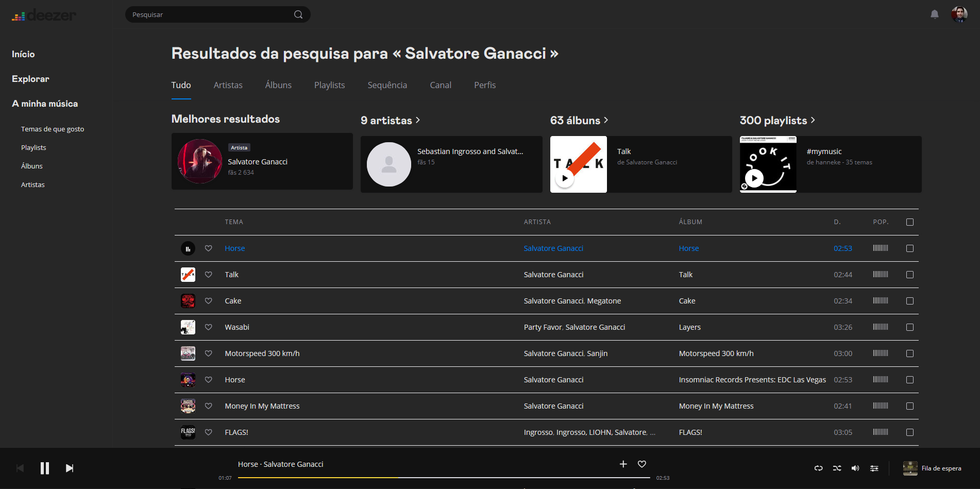980x489 pixels.
Task: Click Talk track cover thumbnail
Action: pyautogui.click(x=188, y=275)
